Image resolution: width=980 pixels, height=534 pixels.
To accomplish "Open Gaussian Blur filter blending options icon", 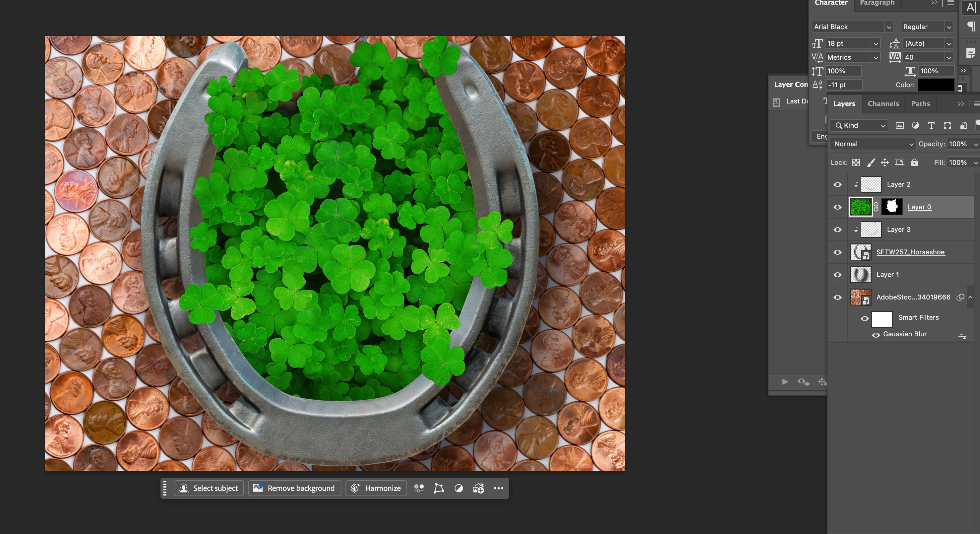I will click(962, 335).
